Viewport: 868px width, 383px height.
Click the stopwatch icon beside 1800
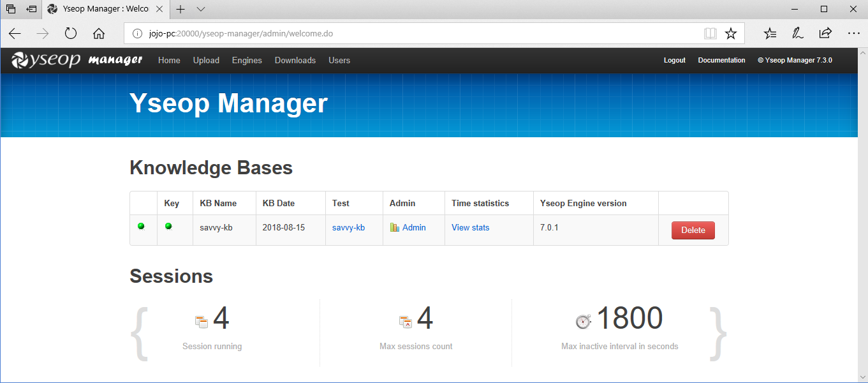(584, 321)
